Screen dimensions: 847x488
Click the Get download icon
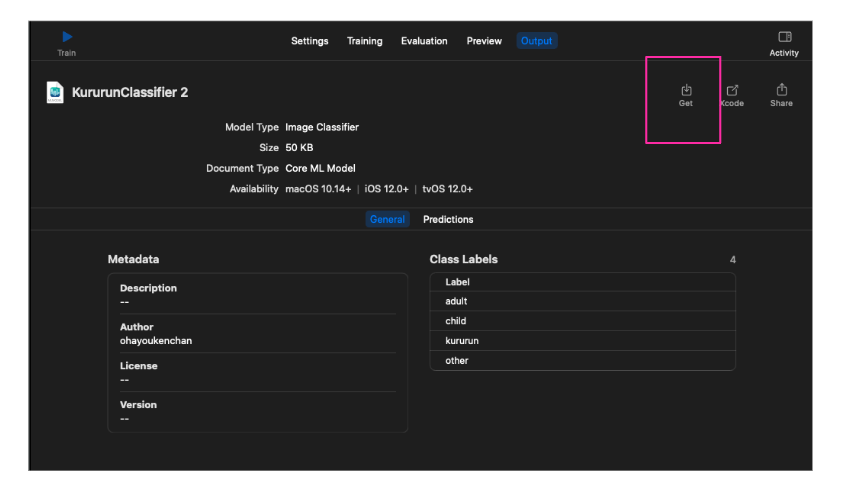click(x=686, y=90)
